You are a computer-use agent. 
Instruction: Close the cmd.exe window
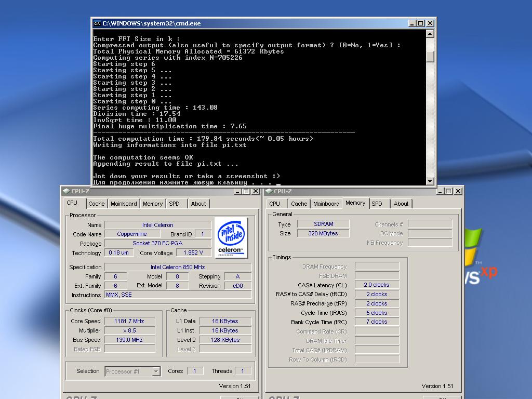click(x=430, y=23)
